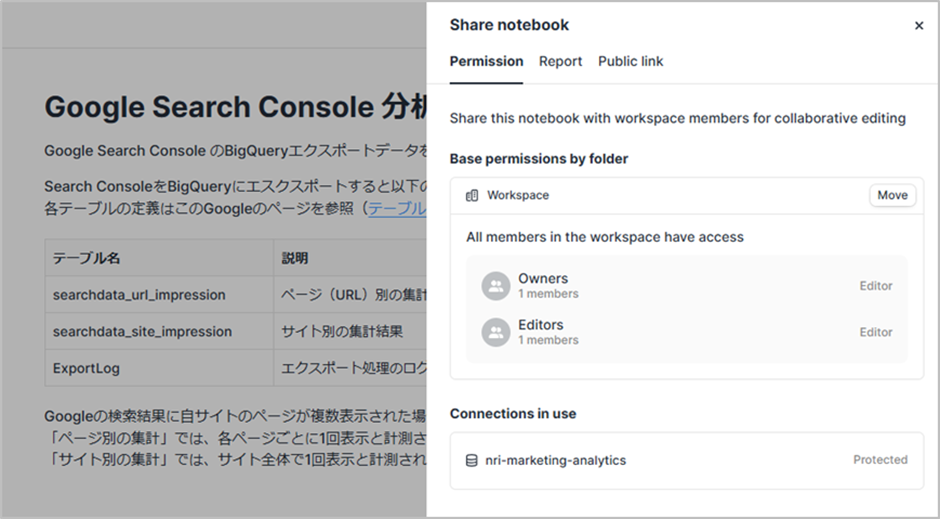Click the 説明 column header
The image size is (940, 519).
pyautogui.click(x=295, y=258)
